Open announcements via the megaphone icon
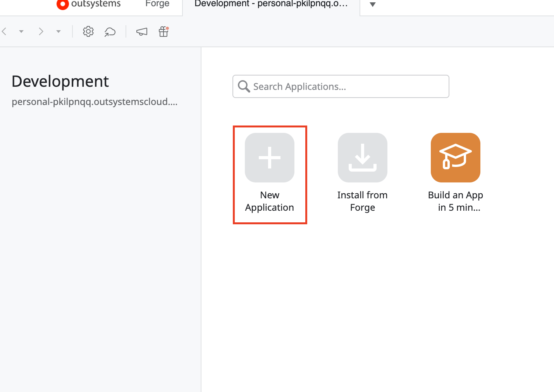Viewport: 554px width, 392px height. pos(141,31)
